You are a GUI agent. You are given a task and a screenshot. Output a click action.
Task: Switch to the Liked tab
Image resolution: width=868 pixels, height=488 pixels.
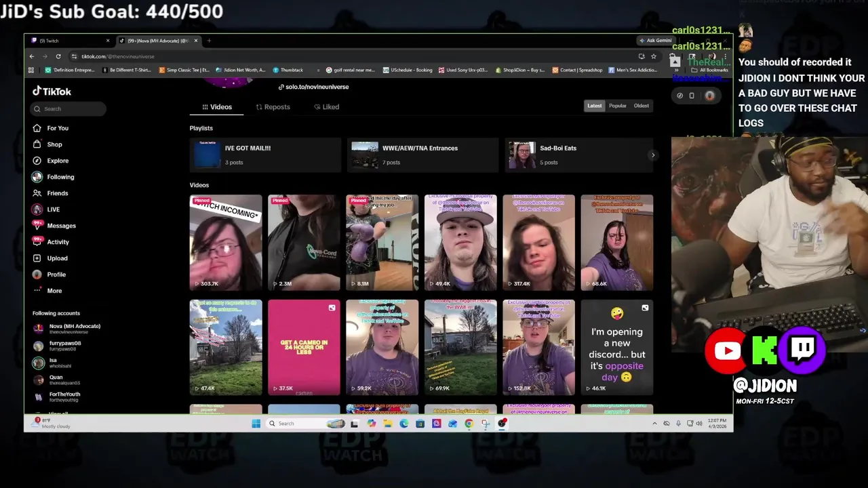(326, 107)
